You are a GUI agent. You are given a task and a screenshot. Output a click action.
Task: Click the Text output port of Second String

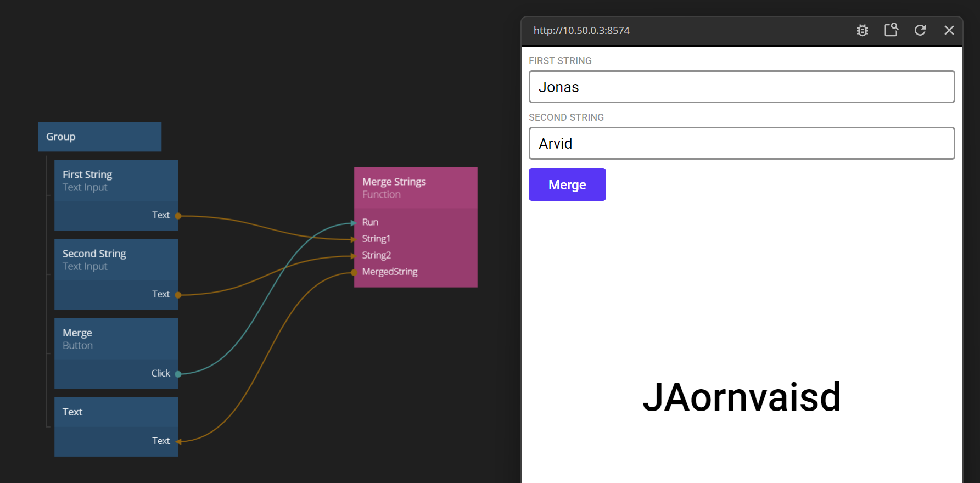coord(178,295)
